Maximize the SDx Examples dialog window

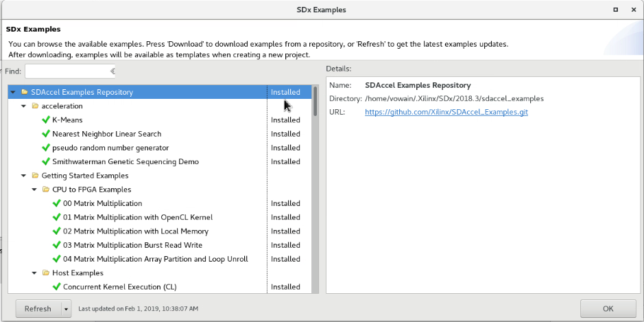(615, 10)
